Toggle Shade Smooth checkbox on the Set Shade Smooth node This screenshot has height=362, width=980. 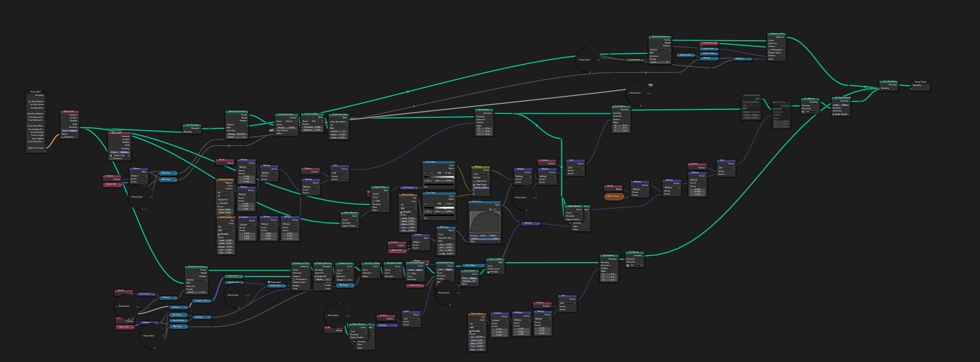pos(835,114)
